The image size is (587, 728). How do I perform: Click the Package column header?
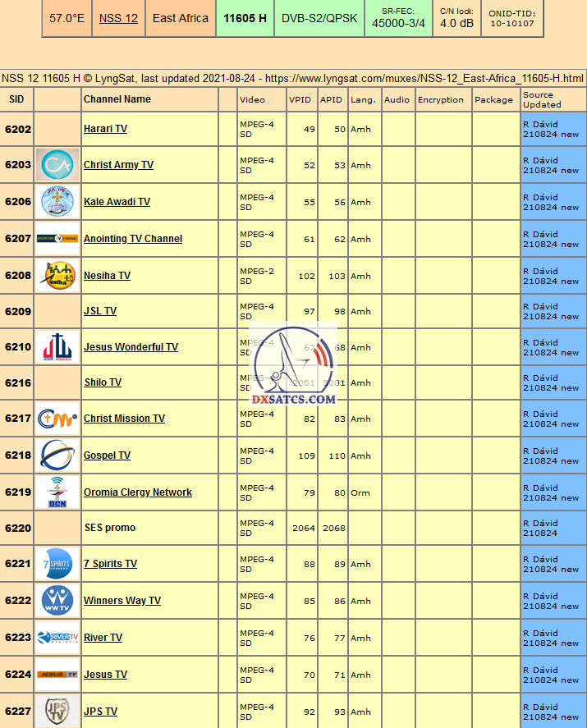coord(496,99)
